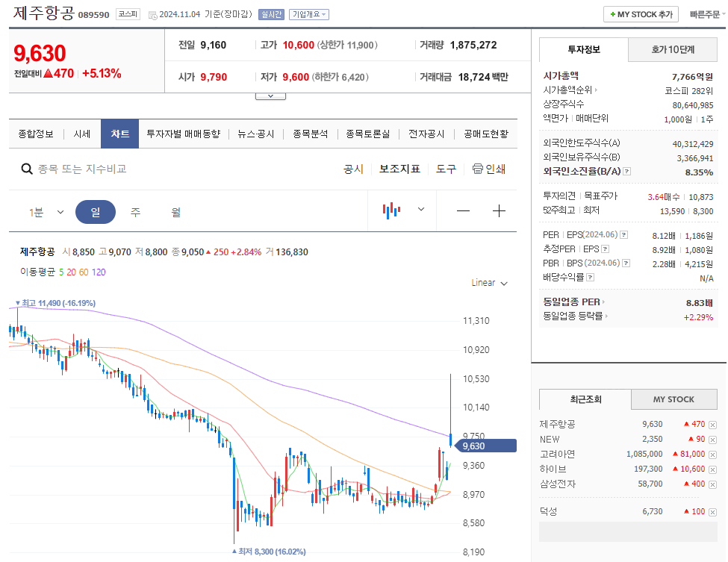728x562 pixels.
Task: Select the 주 weekly period
Action: click(135, 212)
